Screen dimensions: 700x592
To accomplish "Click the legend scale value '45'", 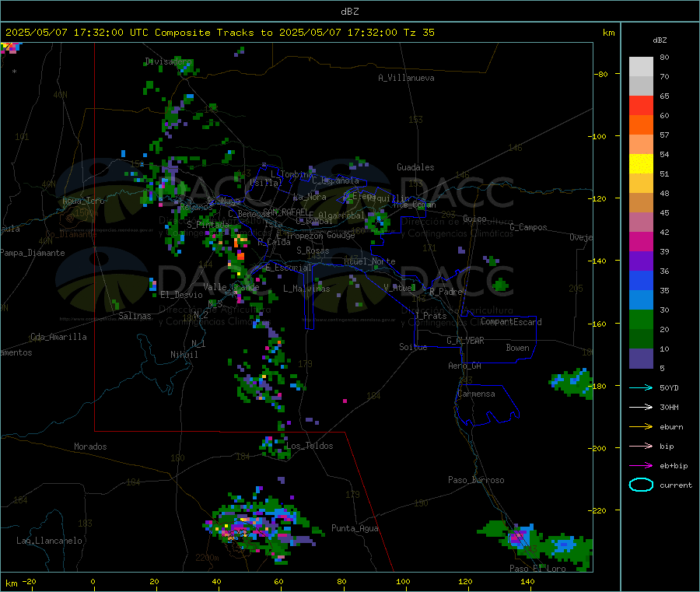I will click(x=664, y=212).
